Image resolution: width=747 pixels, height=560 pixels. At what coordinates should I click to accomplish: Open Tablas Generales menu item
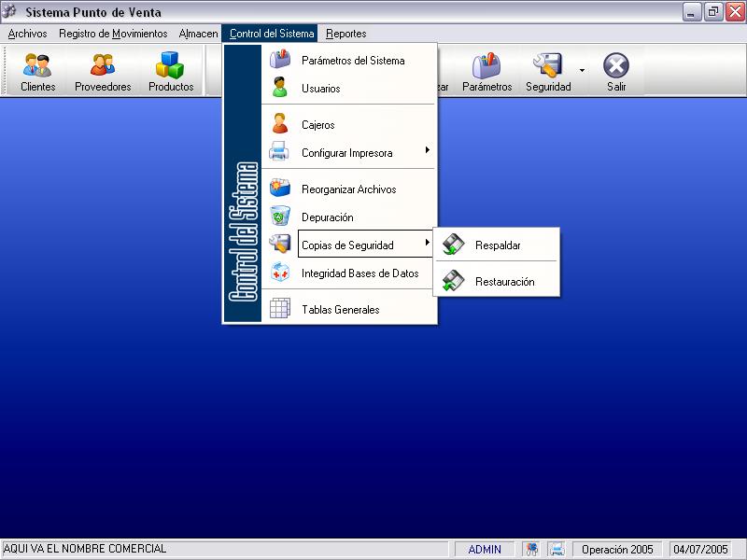click(x=340, y=310)
